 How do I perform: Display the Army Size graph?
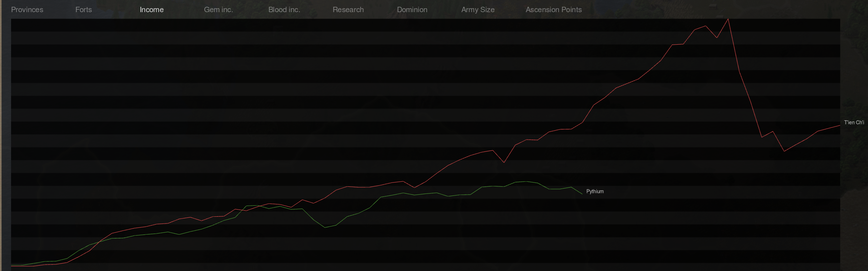[478, 10]
